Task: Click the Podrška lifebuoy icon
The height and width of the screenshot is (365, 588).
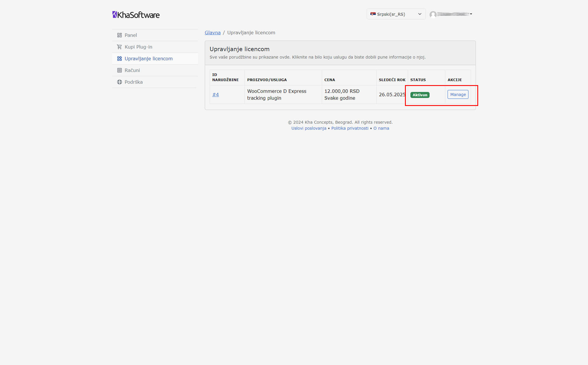Action: 120,82
